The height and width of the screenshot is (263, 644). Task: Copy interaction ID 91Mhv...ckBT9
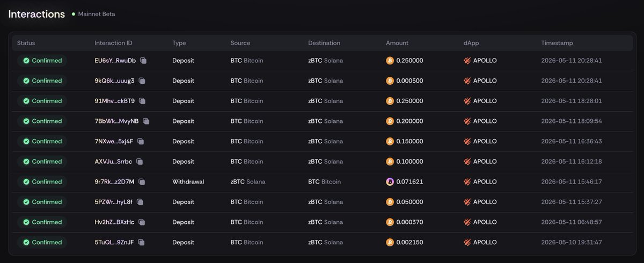[142, 101]
